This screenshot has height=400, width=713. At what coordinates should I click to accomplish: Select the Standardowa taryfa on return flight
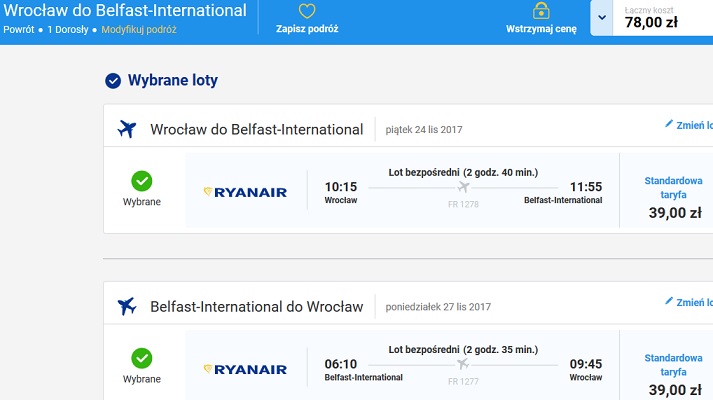673,365
